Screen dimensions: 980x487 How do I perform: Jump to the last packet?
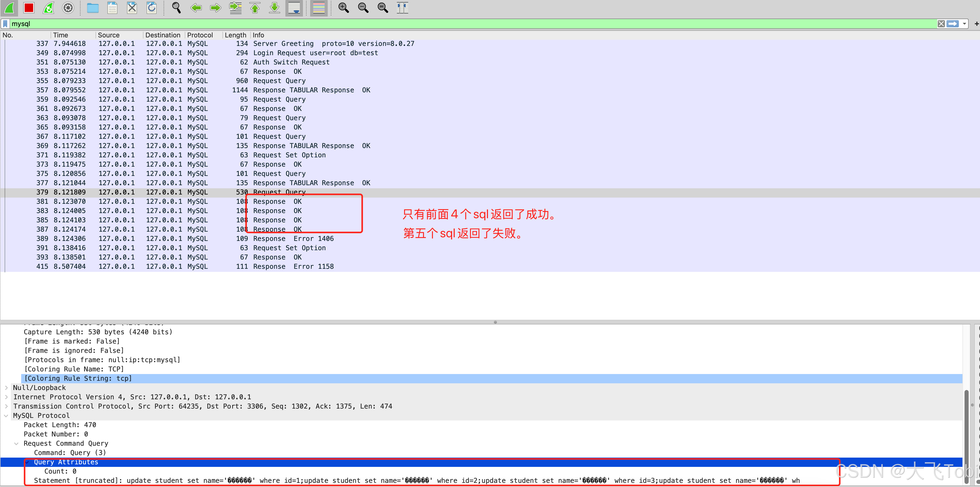tap(274, 7)
